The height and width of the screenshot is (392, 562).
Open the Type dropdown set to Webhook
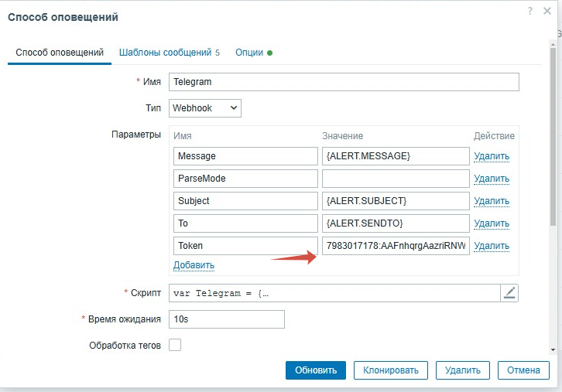point(205,108)
